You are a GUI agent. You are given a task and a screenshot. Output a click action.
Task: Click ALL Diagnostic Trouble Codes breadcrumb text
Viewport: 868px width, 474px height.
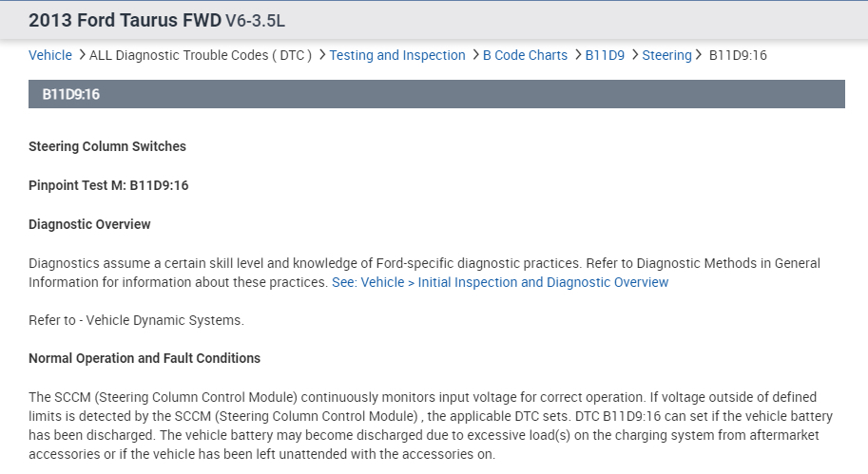coord(201,55)
